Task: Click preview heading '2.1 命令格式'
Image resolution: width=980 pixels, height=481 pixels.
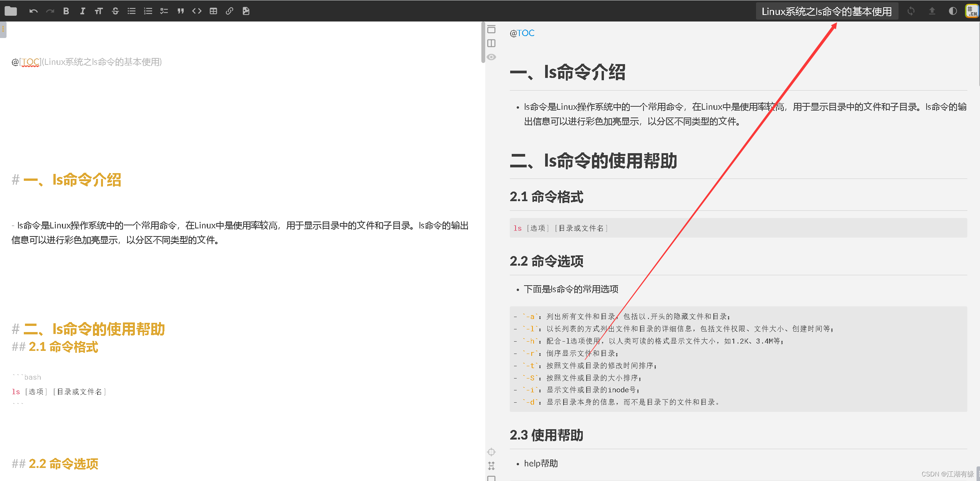Action: tap(546, 197)
